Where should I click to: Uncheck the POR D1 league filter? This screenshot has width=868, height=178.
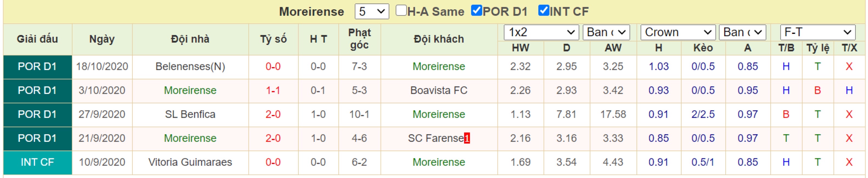[476, 10]
